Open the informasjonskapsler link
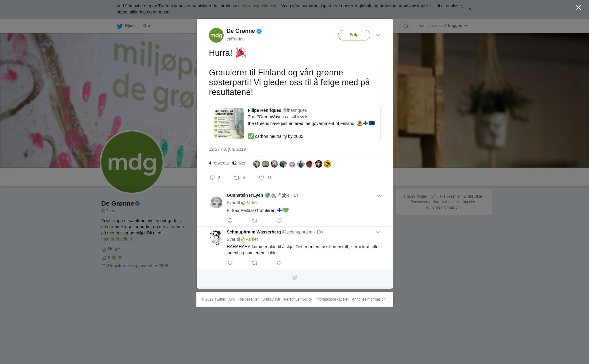This screenshot has height=364, width=589. pyautogui.click(x=260, y=6)
